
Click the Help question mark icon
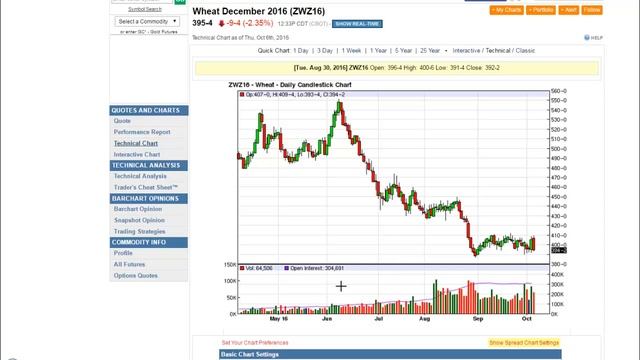click(587, 38)
